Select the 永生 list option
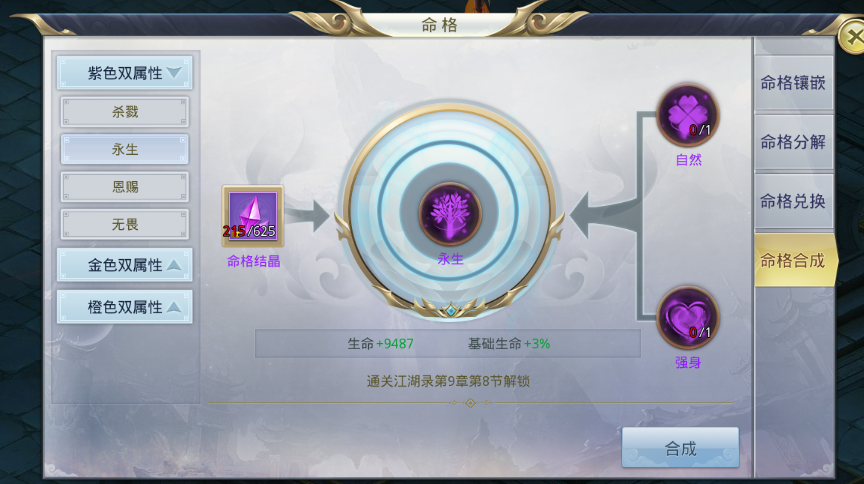The height and width of the screenshot is (484, 864). point(125,149)
